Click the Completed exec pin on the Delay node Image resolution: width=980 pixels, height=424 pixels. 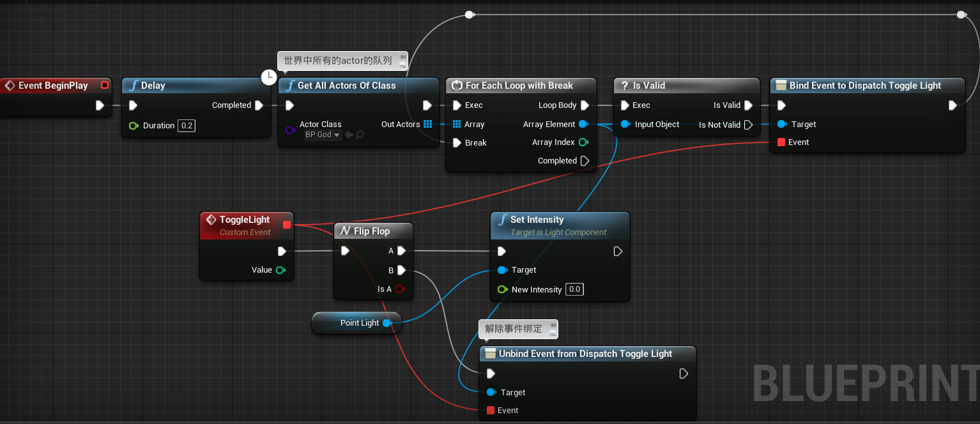coord(259,105)
